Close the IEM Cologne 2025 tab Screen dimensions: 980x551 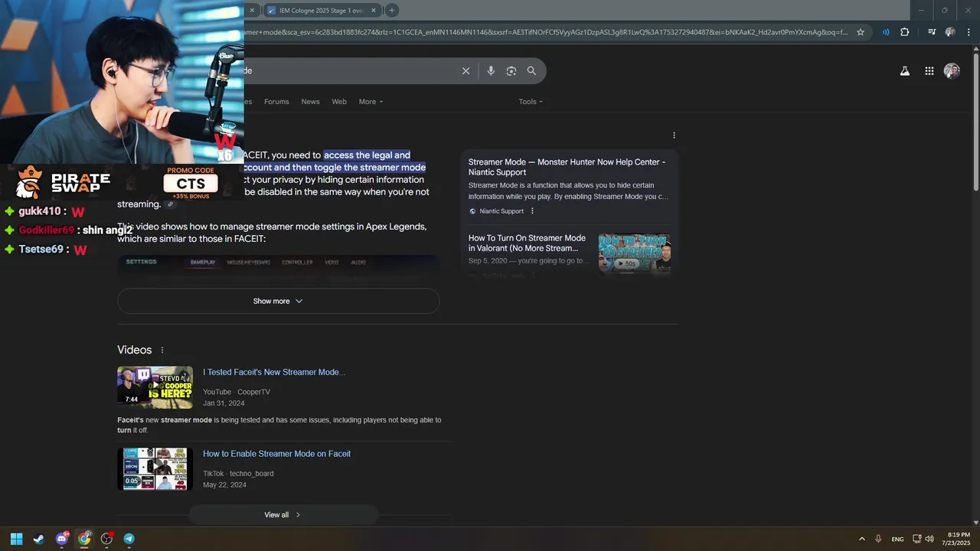click(x=374, y=10)
